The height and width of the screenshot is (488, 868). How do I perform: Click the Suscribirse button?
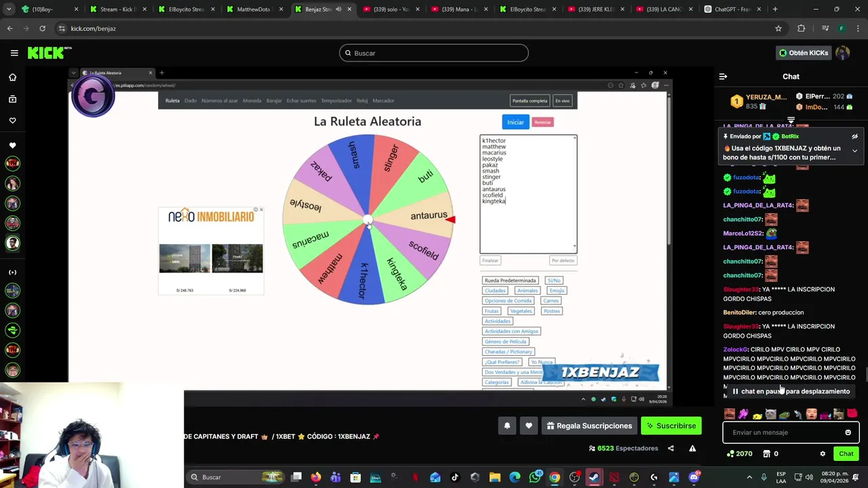point(671,426)
